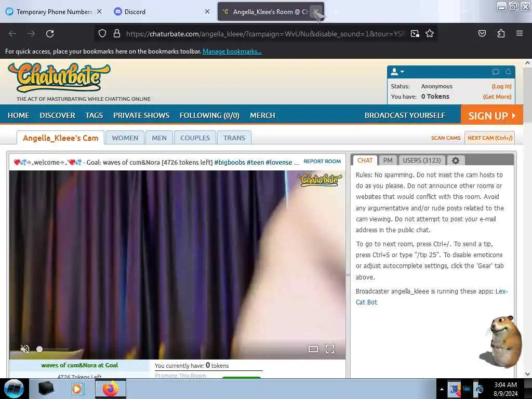The image size is (532, 399).
Task: Open the MERCH navigation item
Action: (262, 115)
